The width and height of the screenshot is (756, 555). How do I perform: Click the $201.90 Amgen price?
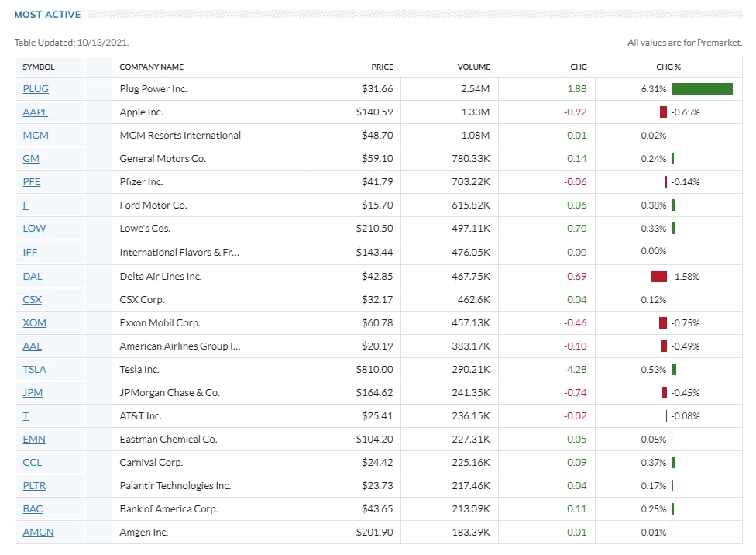pyautogui.click(x=375, y=533)
